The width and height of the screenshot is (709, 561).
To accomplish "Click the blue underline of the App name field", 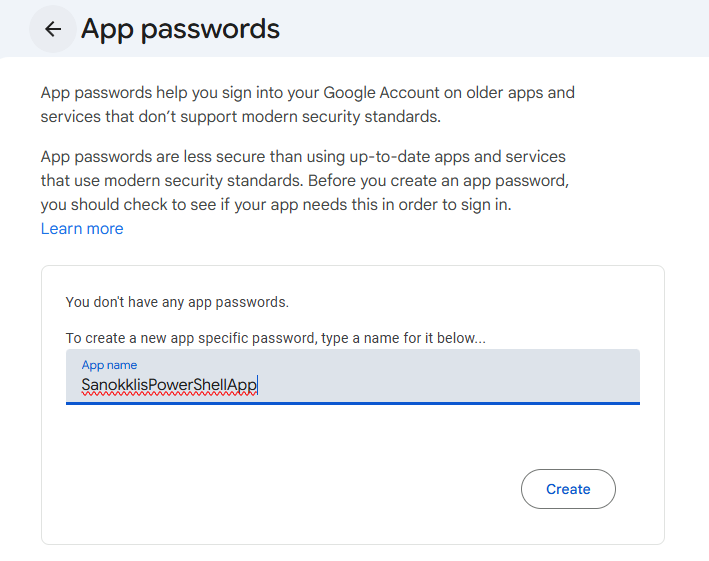I will (x=352, y=403).
